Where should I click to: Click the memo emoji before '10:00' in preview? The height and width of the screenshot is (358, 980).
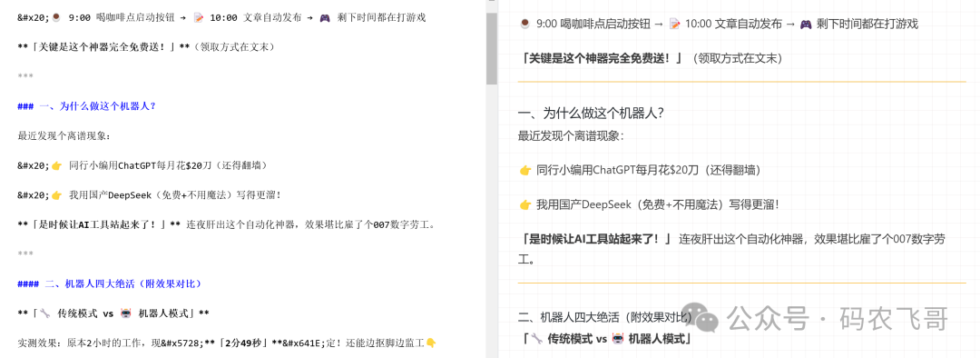click(674, 24)
